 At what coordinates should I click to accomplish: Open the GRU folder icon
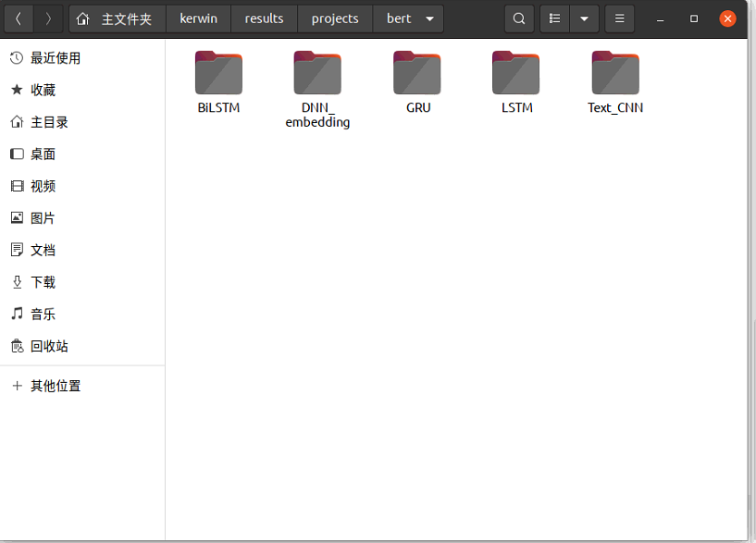coord(417,73)
